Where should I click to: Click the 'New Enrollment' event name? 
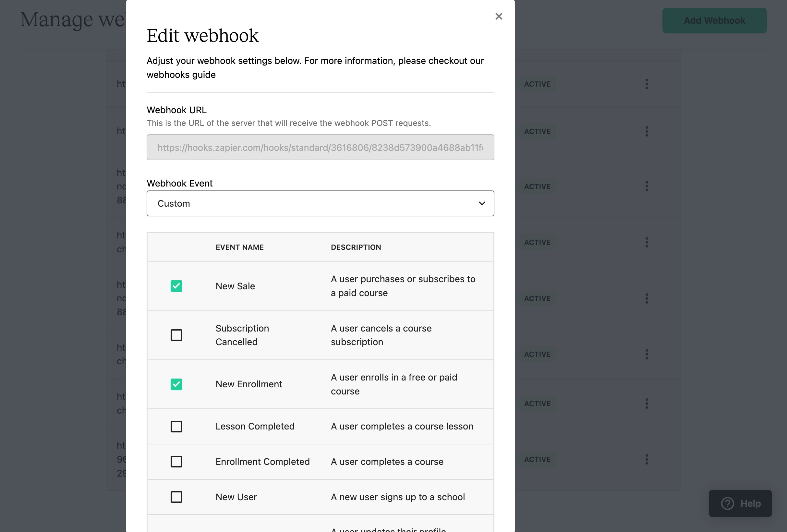pyautogui.click(x=248, y=384)
